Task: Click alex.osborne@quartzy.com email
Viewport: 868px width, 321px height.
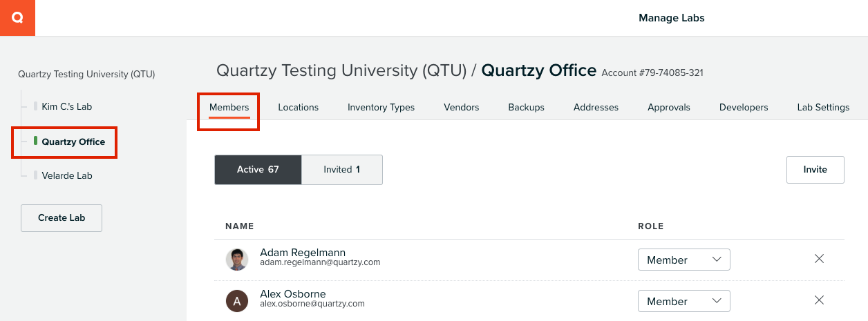Action: tap(312, 304)
